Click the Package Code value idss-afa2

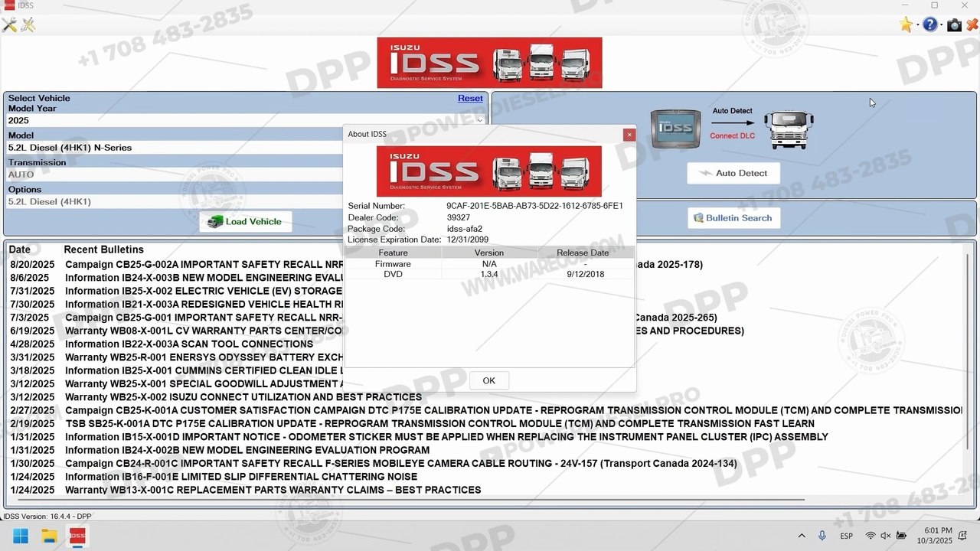(x=464, y=229)
